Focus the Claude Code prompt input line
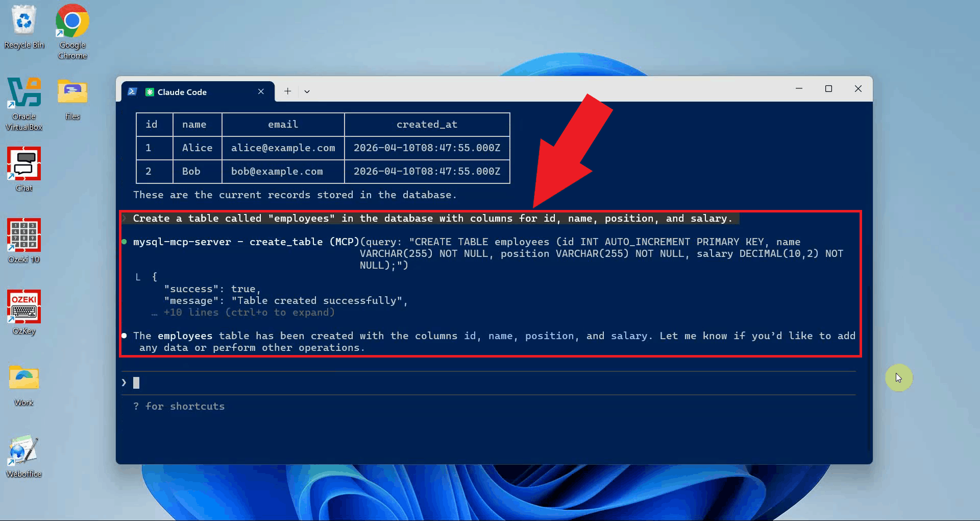Image resolution: width=980 pixels, height=521 pixels. point(488,383)
